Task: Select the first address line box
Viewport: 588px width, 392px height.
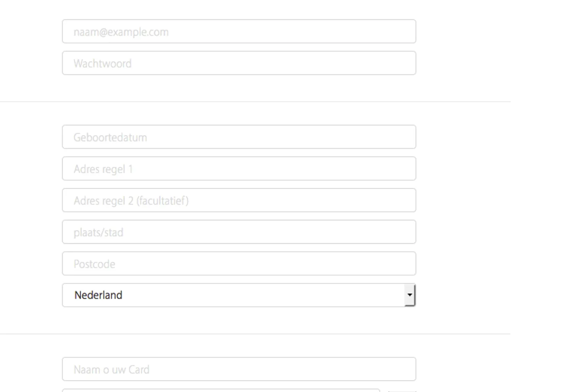Action: point(239,169)
